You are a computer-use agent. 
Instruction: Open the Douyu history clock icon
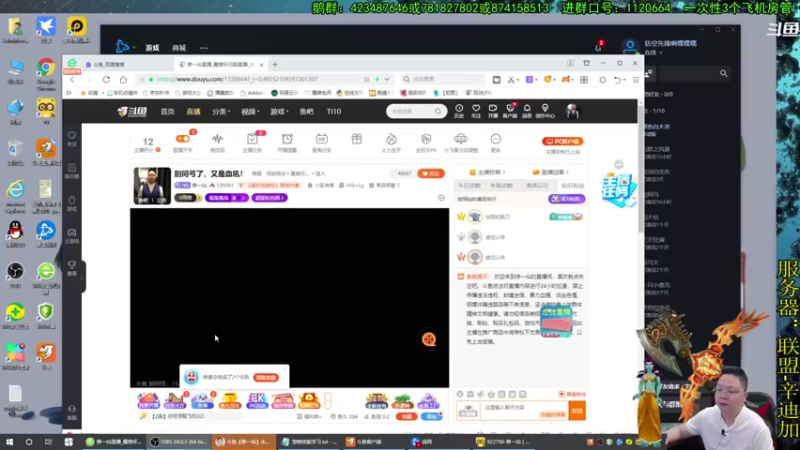click(x=459, y=109)
